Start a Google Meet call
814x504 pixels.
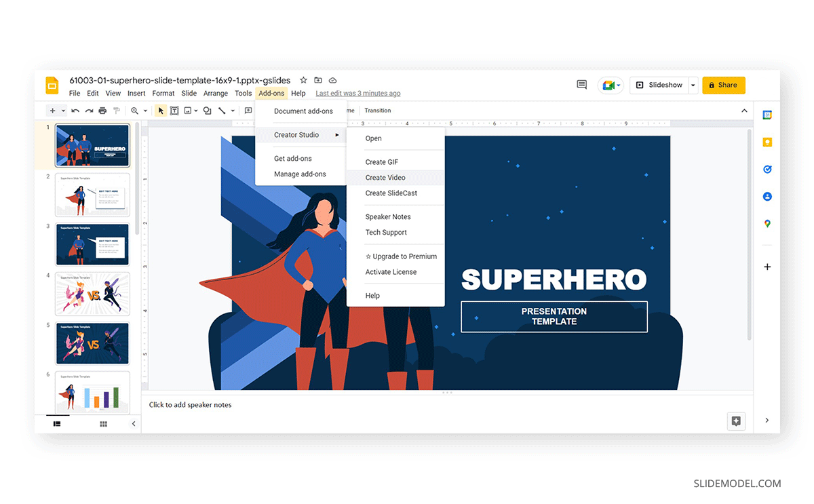click(x=610, y=85)
